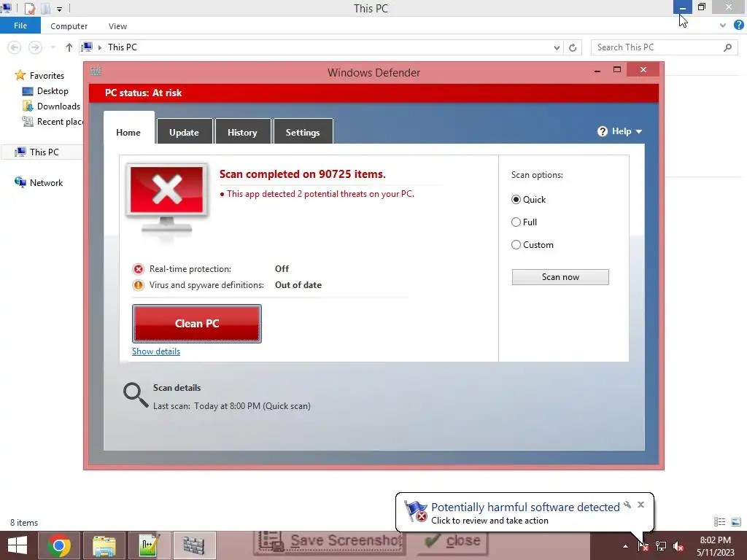
Task: Click the red X at-risk monitor icon
Action: pos(167,198)
